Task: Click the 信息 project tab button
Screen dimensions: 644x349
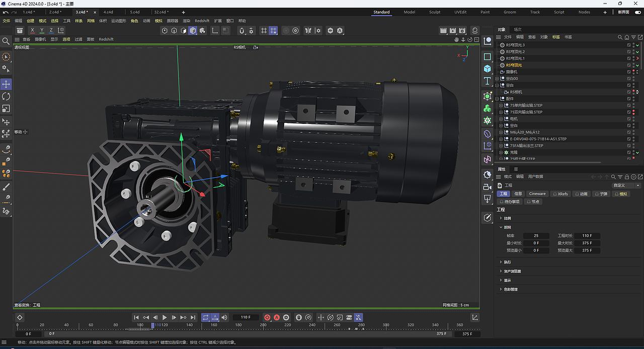Action: [519, 194]
